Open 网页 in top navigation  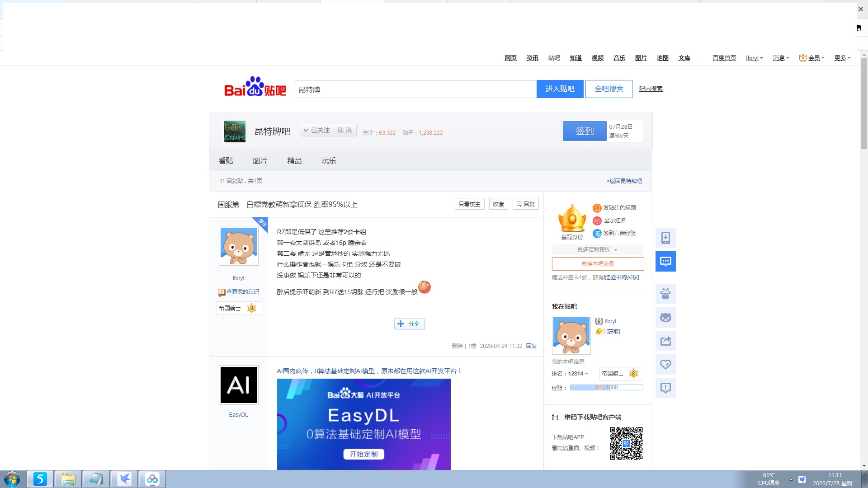[x=510, y=58]
